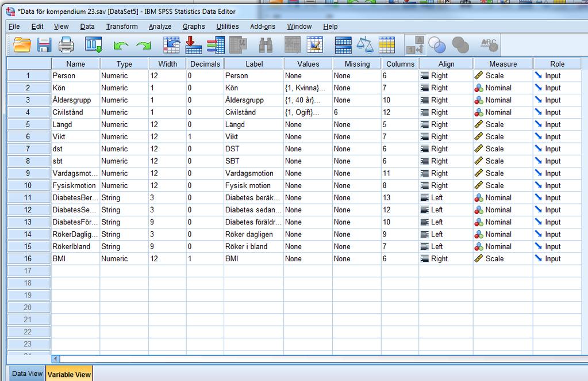Open the Add-ons menu
Screen dimensions: 588x381
point(263,26)
